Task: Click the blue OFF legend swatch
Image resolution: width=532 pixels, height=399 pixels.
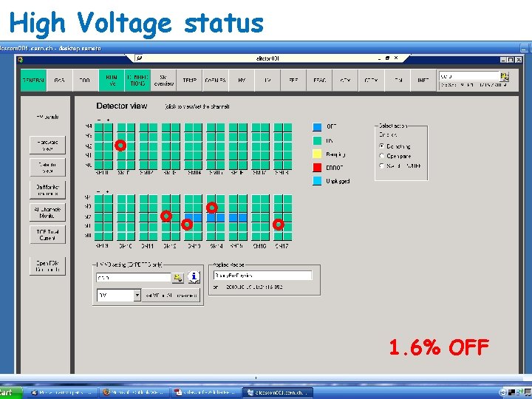Action: click(x=317, y=127)
